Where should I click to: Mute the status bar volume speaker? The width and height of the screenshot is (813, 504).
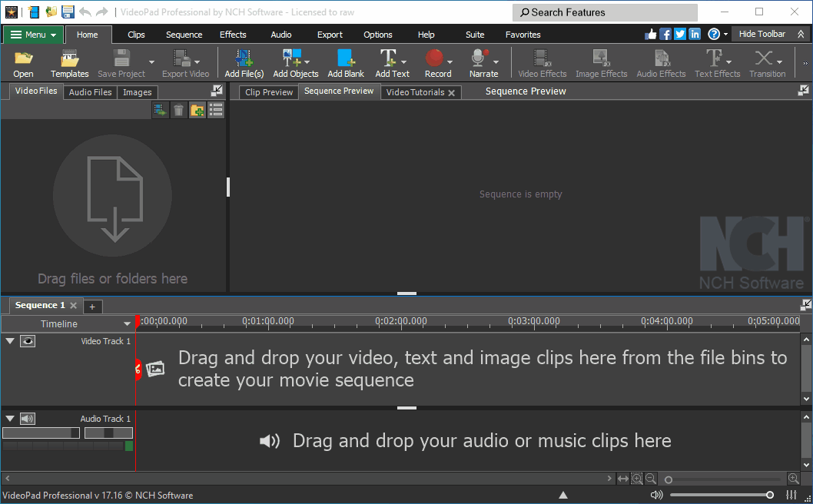[x=656, y=495]
